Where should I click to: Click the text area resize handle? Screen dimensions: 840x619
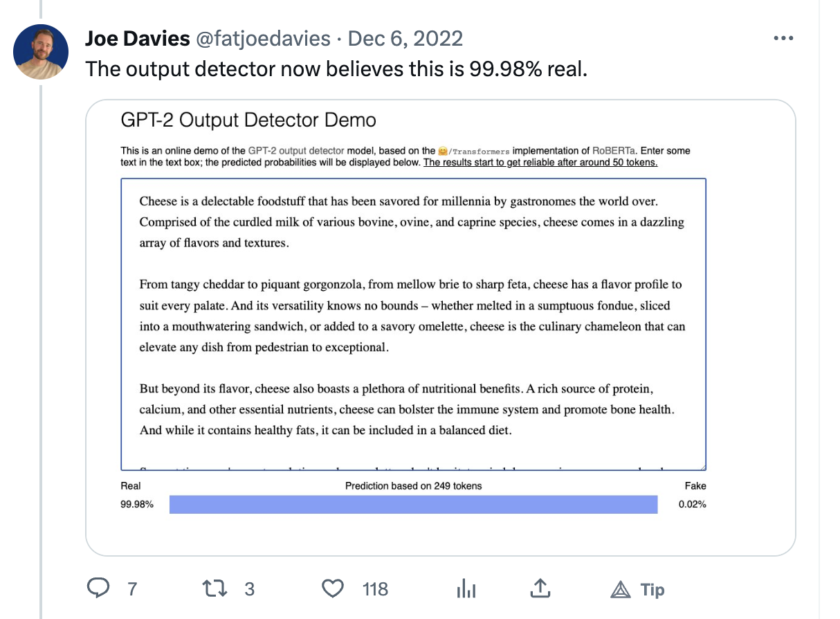(702, 467)
